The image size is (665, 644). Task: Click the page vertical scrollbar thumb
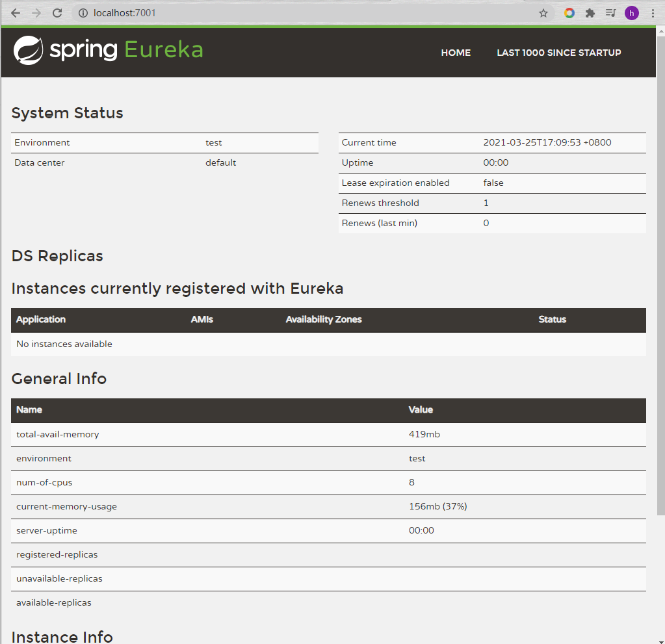tap(660, 276)
